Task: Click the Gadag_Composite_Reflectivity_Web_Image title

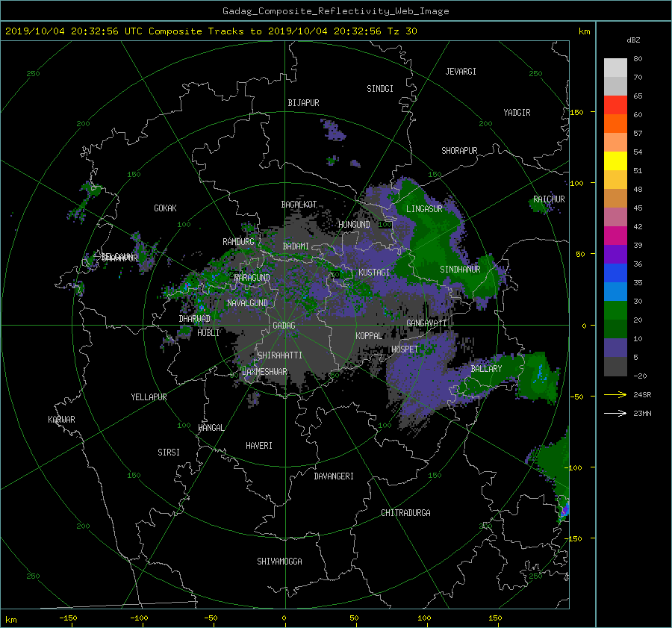Action: click(335, 11)
